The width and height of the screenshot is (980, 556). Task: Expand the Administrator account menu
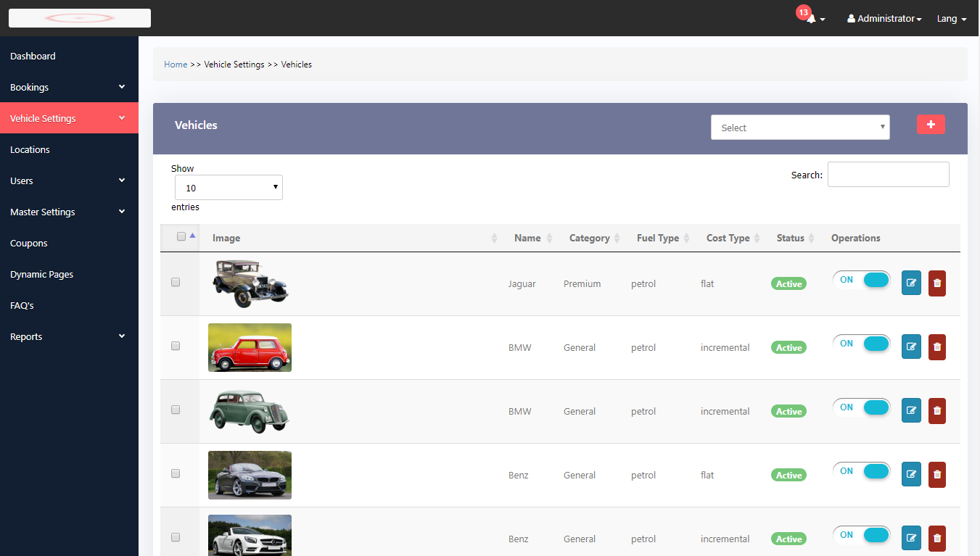pos(884,19)
